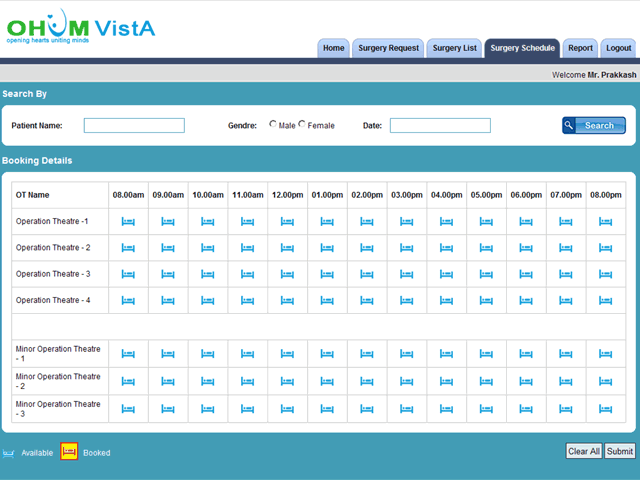Choose Operation Theatre -4 05.00pm bed icon
The width and height of the screenshot is (640, 480).
pos(486,300)
